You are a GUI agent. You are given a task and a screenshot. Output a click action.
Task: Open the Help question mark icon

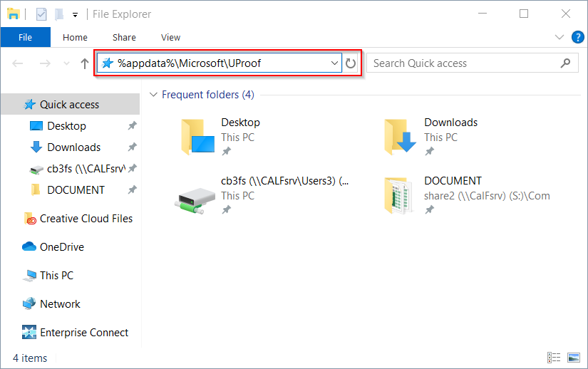[578, 37]
